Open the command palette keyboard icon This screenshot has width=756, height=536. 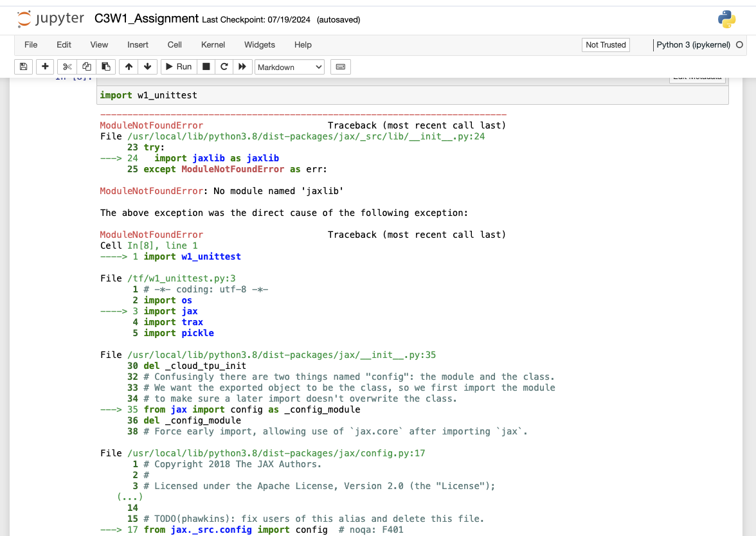click(341, 67)
